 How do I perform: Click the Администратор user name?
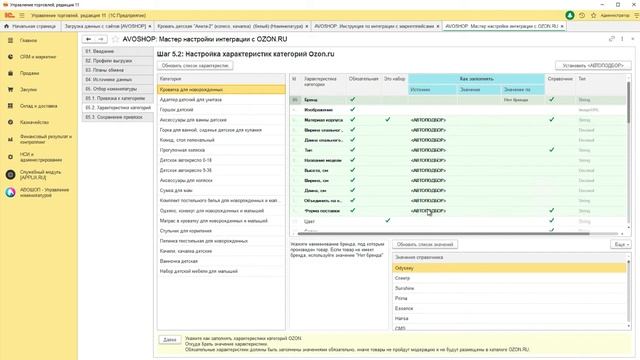pos(615,16)
